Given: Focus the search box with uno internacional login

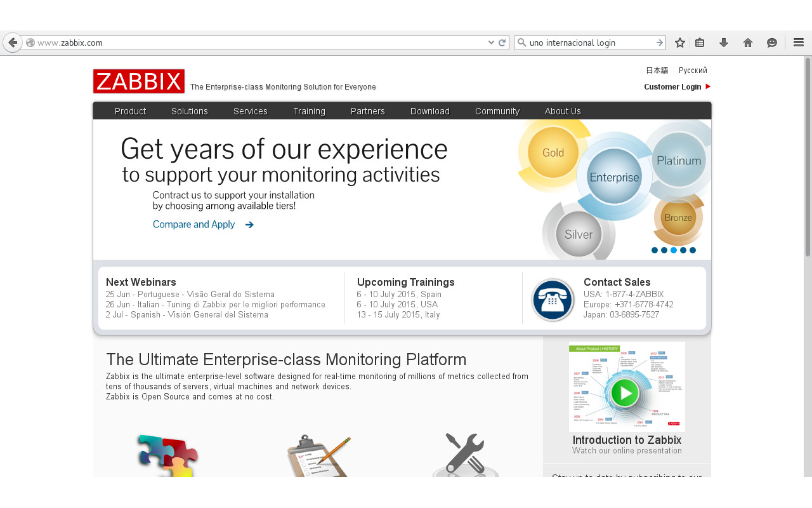Looking at the screenshot, I should pos(590,43).
